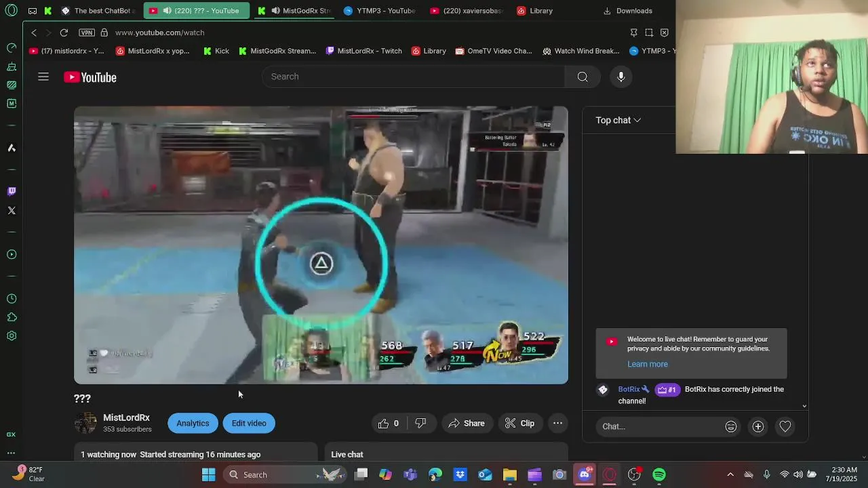
Task: Focus the YouTube search field
Action: 413,77
